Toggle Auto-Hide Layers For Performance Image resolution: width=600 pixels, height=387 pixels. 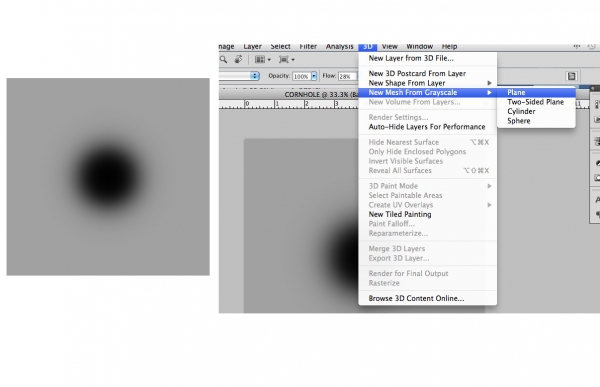coord(427,127)
